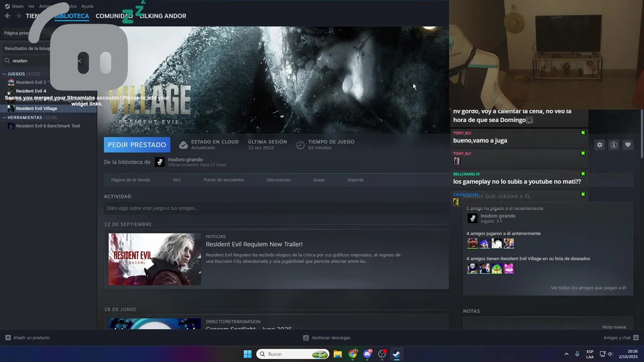Click the volume speaker tray icon

(610, 354)
